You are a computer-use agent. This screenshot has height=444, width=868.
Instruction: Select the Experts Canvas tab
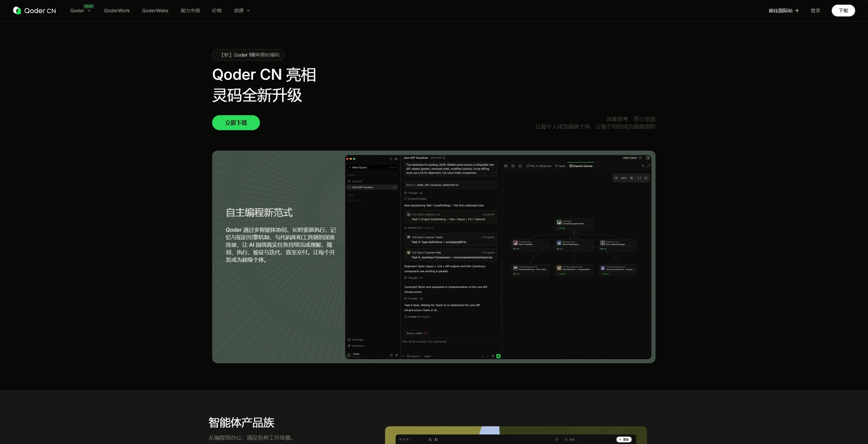tap(581, 166)
